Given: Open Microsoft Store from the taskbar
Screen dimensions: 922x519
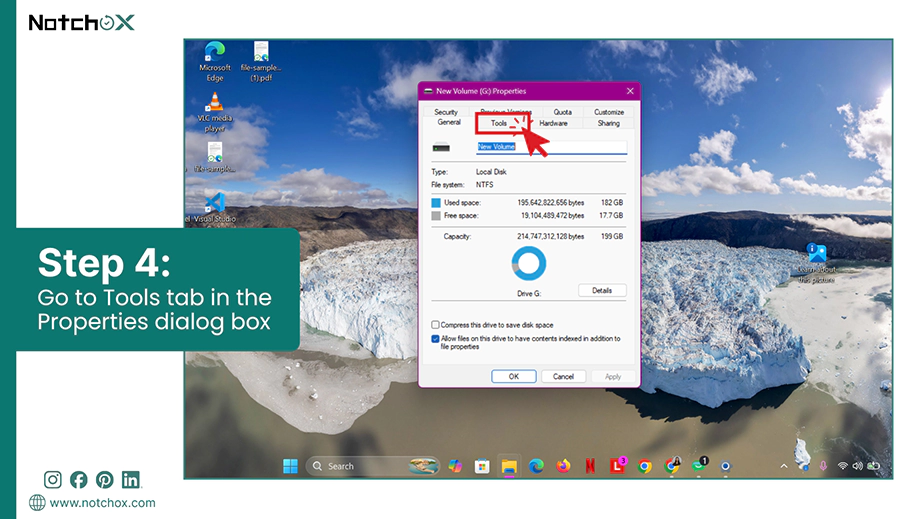Looking at the screenshot, I should (482, 466).
